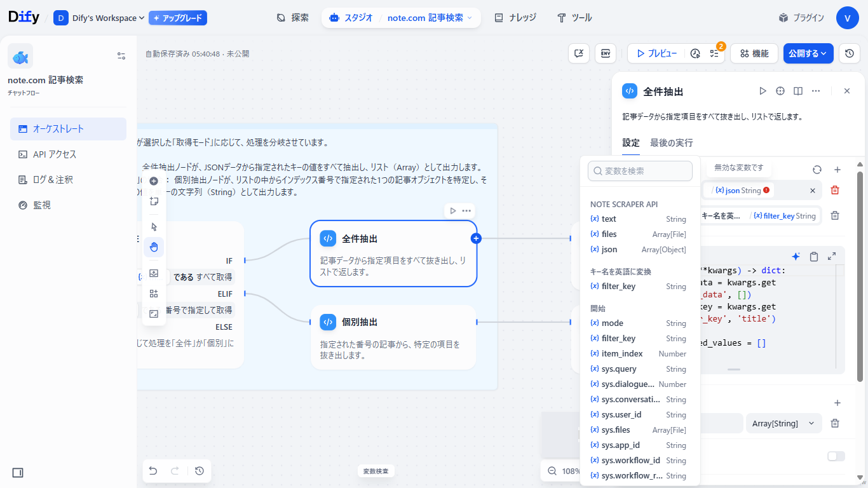Viewport: 868px width, 488px height.
Task: Delete the filter_key variable row
Action: click(x=835, y=215)
